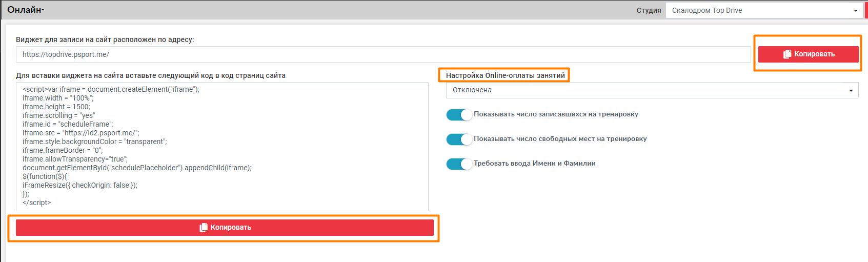Viewport: 868px width, 262px height.
Task: Click the Студия label in the header
Action: (x=649, y=10)
